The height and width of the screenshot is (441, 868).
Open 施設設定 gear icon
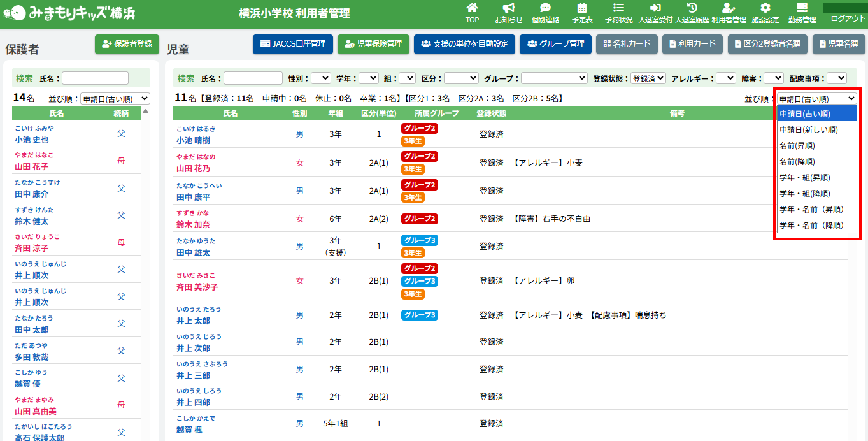pos(765,8)
